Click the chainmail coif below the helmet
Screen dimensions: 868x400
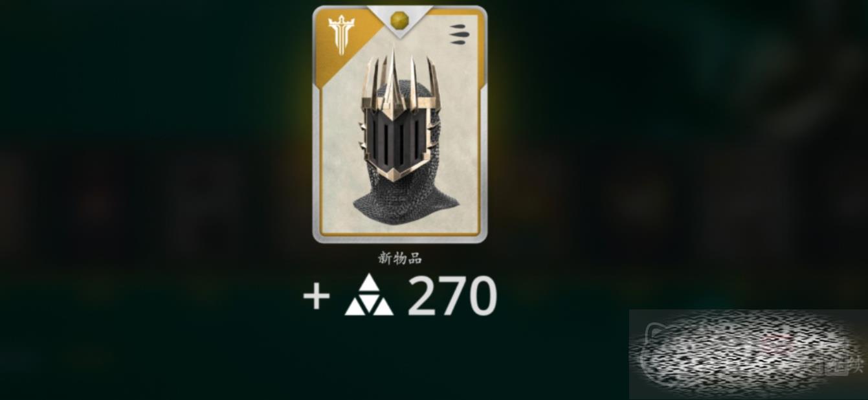click(x=406, y=194)
